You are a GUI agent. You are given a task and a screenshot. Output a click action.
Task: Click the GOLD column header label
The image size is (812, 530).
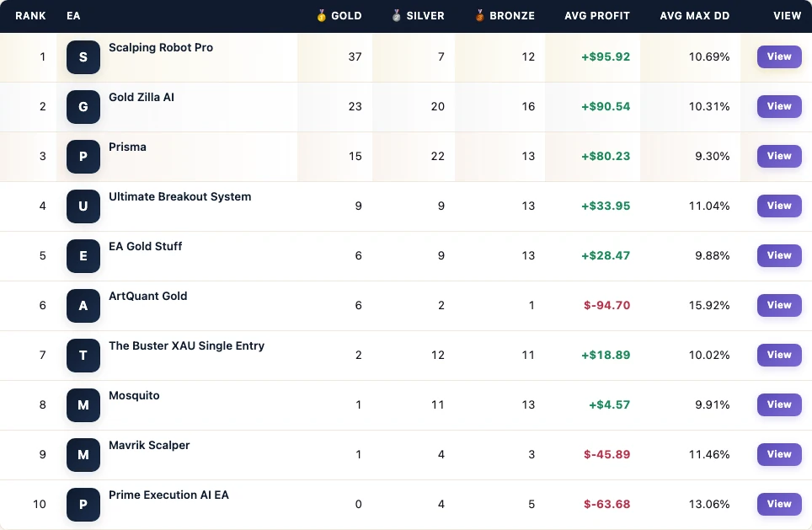pyautogui.click(x=346, y=16)
